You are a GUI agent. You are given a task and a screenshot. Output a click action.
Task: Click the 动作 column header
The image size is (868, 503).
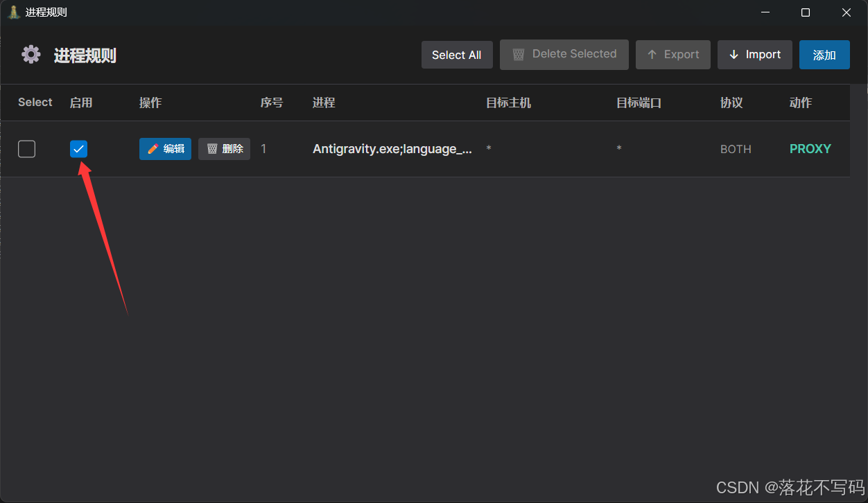801,103
